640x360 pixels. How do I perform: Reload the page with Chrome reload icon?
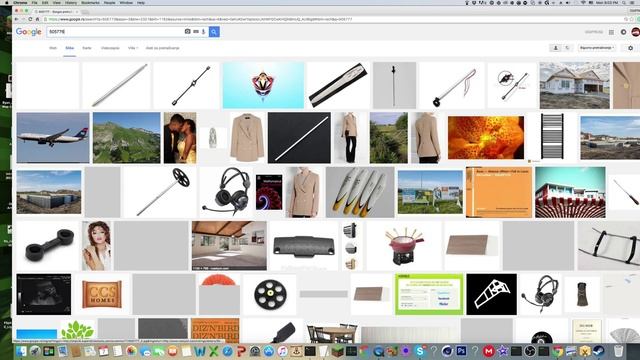[x=30, y=19]
